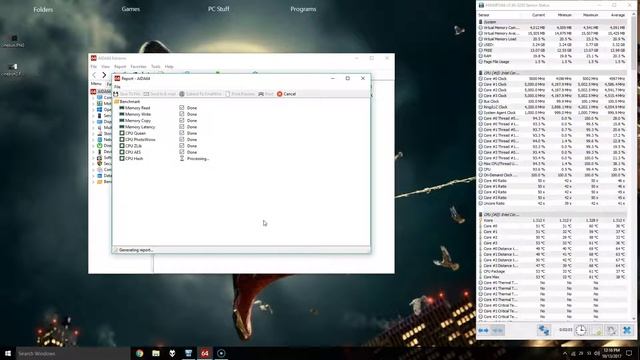This screenshot has height=360, width=640.
Task: Click the Submit To FinalWire toolbar item
Action: pyautogui.click(x=200, y=94)
